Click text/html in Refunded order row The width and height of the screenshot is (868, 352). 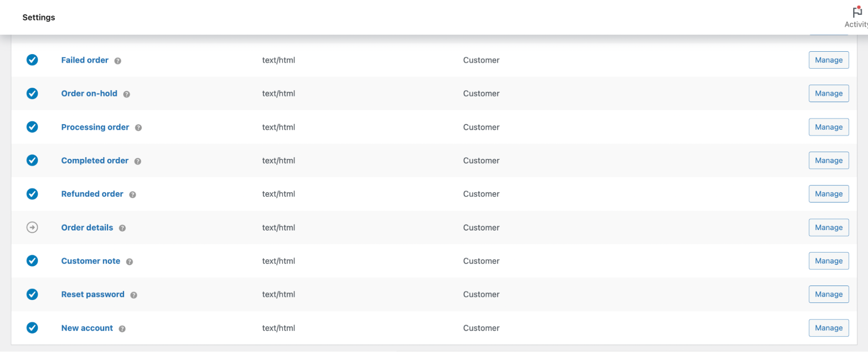tap(278, 194)
